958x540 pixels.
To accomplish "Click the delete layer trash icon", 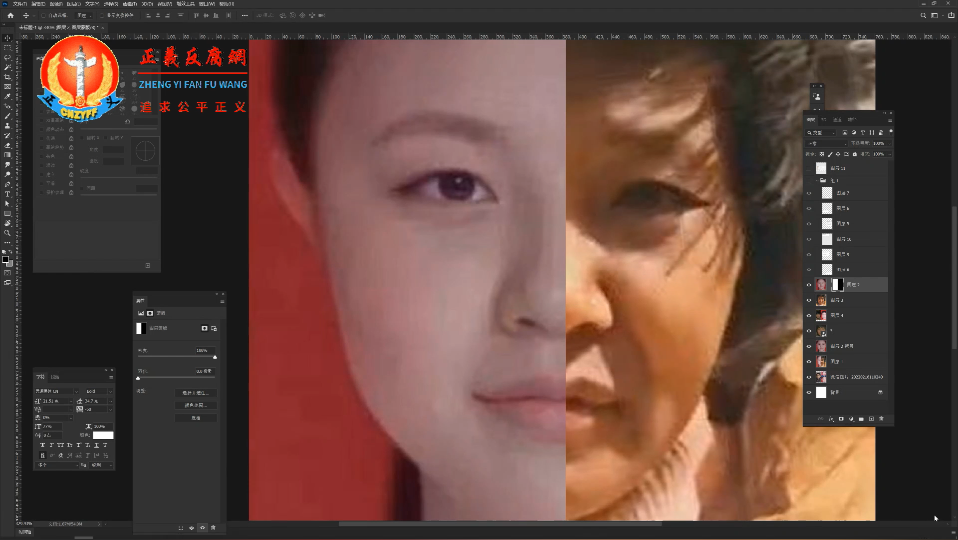I will (881, 418).
